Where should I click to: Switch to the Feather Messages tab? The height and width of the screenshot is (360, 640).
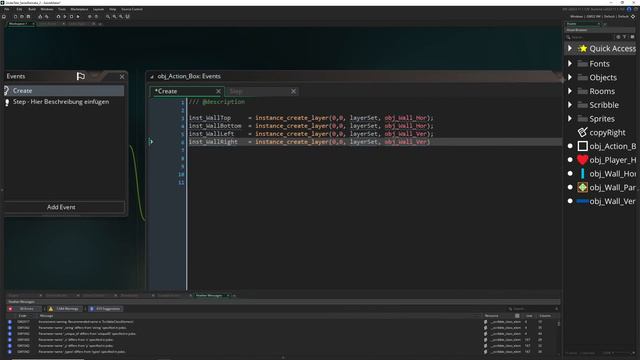tap(209, 296)
